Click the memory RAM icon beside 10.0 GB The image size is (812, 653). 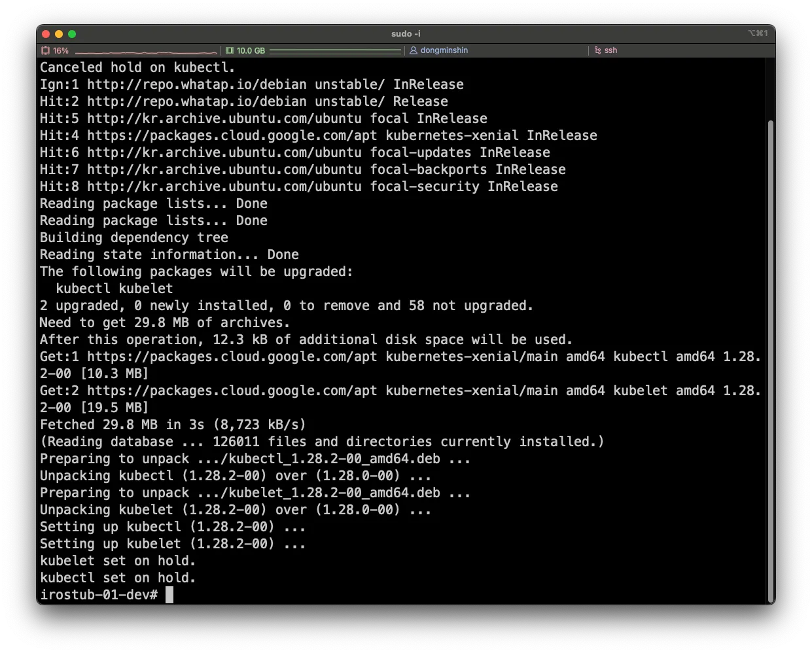tap(230, 50)
